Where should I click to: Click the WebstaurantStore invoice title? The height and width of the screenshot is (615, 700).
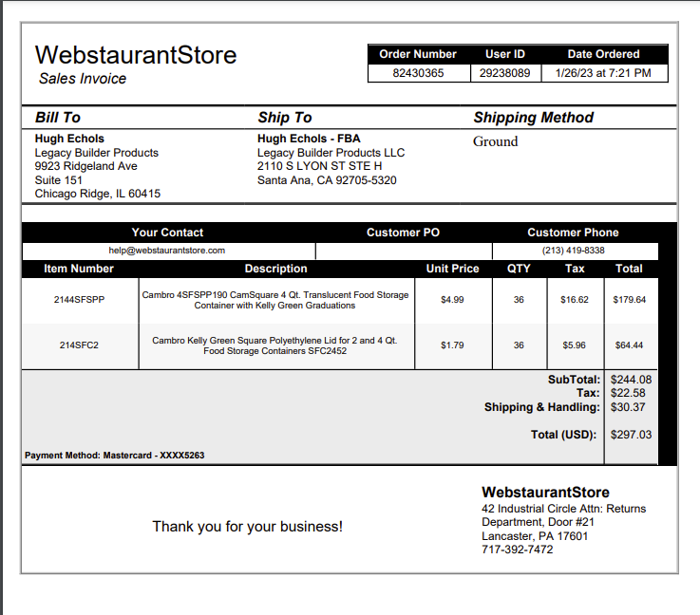point(136,55)
